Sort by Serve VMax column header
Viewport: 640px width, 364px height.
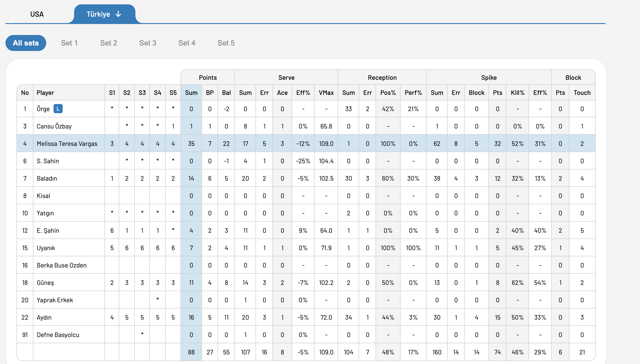[x=326, y=93]
